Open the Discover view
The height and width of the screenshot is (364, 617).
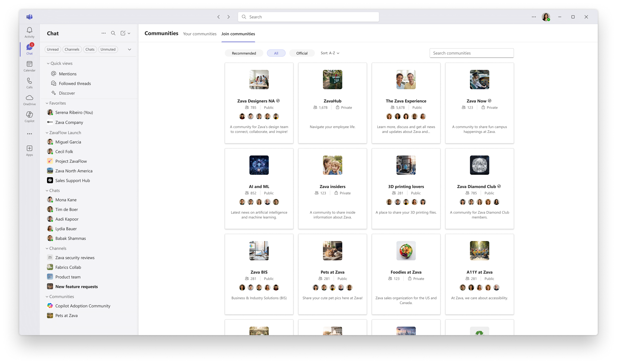click(x=67, y=93)
